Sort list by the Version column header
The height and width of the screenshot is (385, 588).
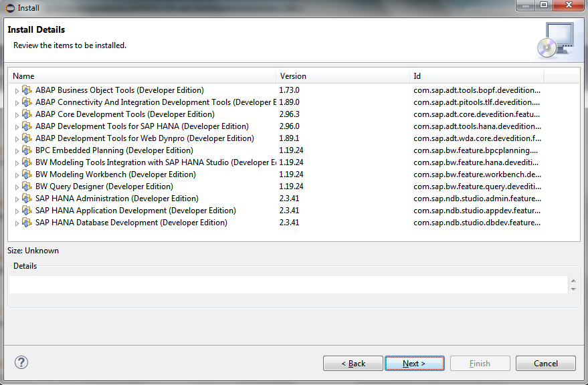[342, 76]
